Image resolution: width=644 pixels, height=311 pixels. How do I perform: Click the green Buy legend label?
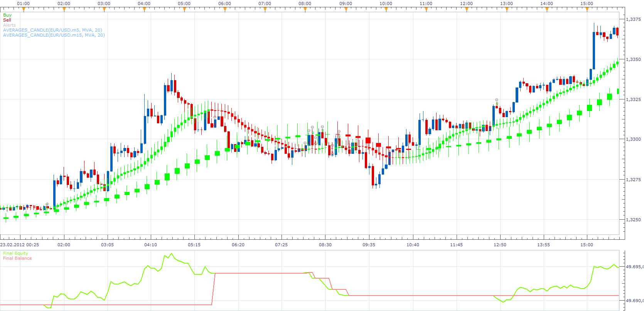coord(7,15)
